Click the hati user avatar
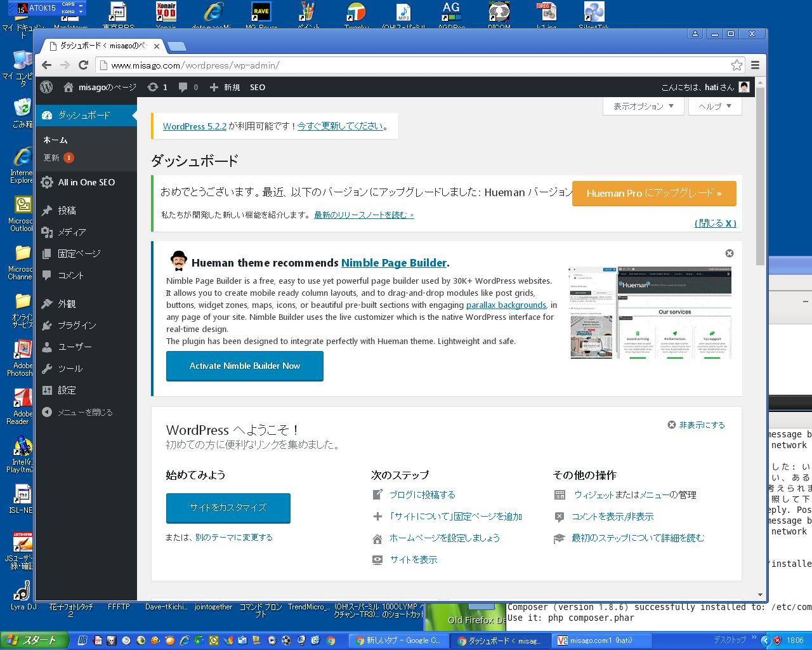The height and width of the screenshot is (650, 812). [x=744, y=87]
